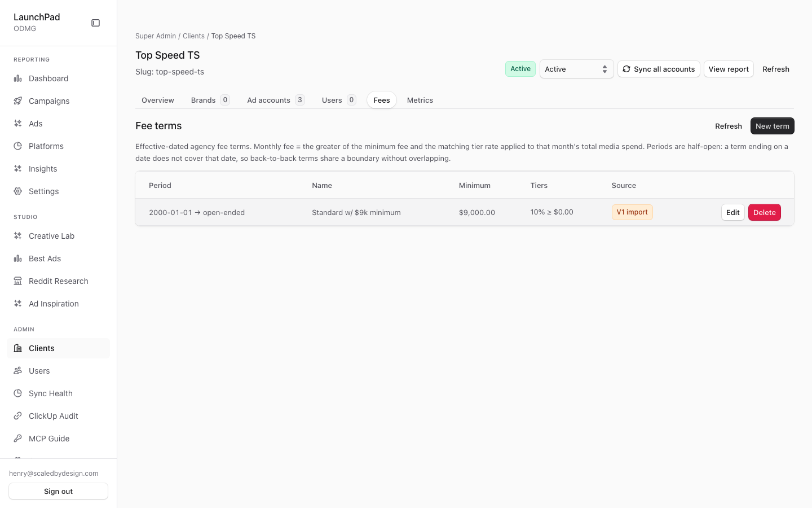Click henry@scaledbydesign.com email text

coord(54,474)
